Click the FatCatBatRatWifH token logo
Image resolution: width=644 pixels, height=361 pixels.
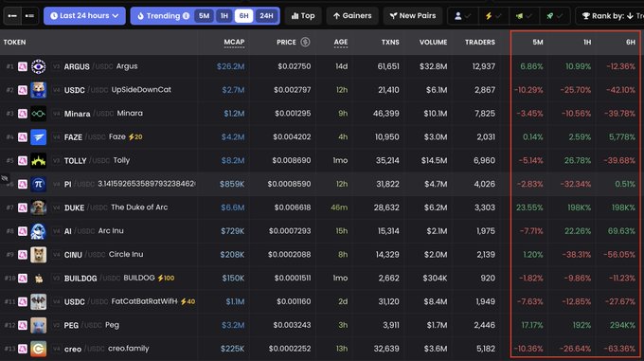[38, 302]
